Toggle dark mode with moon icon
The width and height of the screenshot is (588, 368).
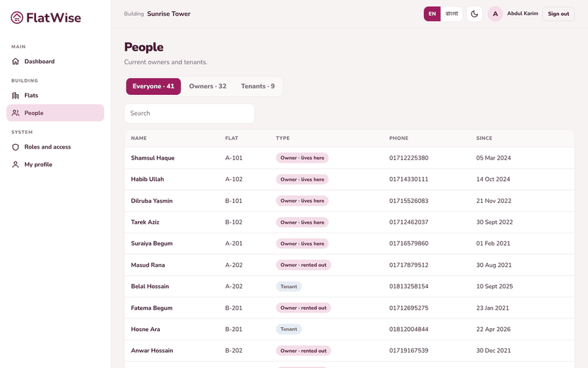(475, 14)
